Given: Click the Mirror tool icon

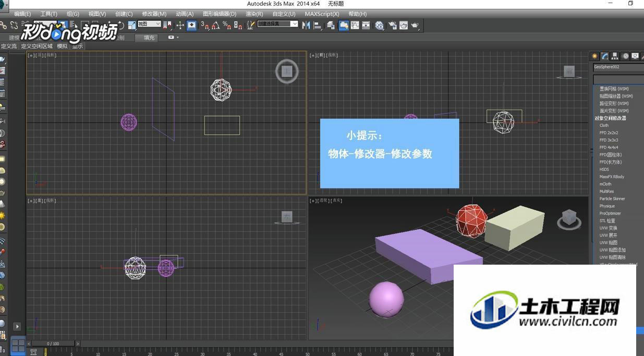Looking at the screenshot, I should [306, 25].
